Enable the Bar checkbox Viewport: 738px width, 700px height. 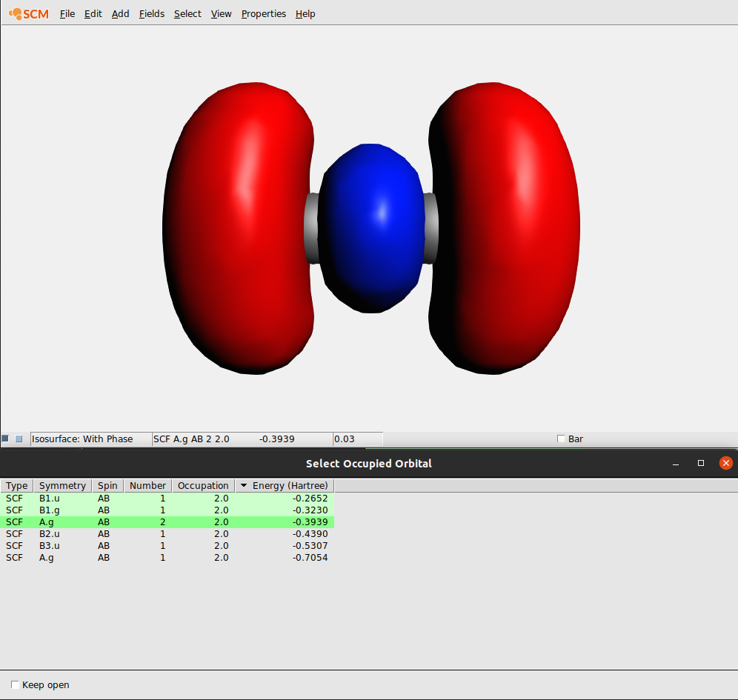561,439
